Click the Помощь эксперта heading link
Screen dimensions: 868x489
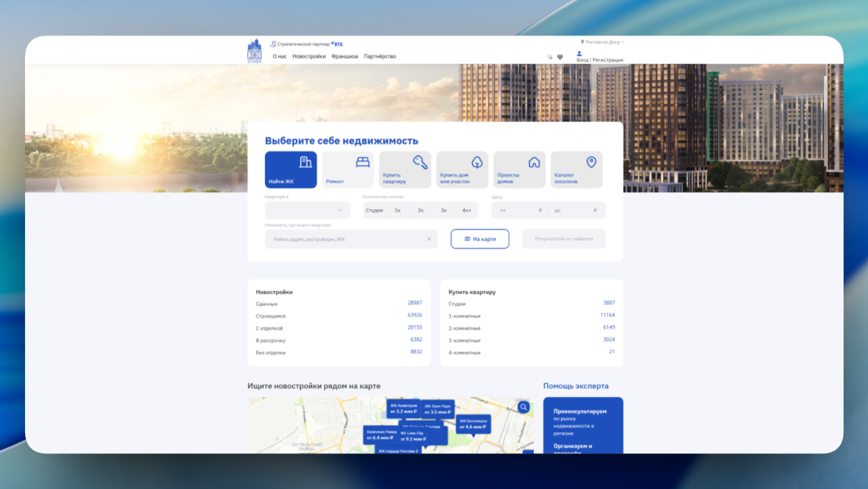click(x=575, y=386)
